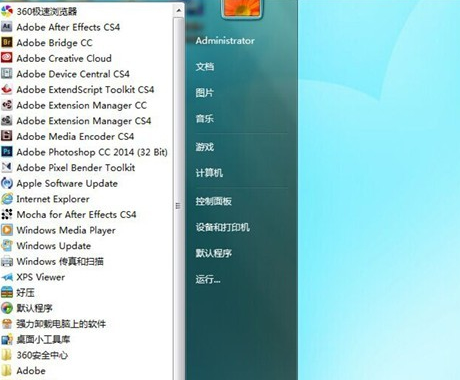Select XPS Viewer label
The height and width of the screenshot is (380, 460).
pyautogui.click(x=41, y=277)
